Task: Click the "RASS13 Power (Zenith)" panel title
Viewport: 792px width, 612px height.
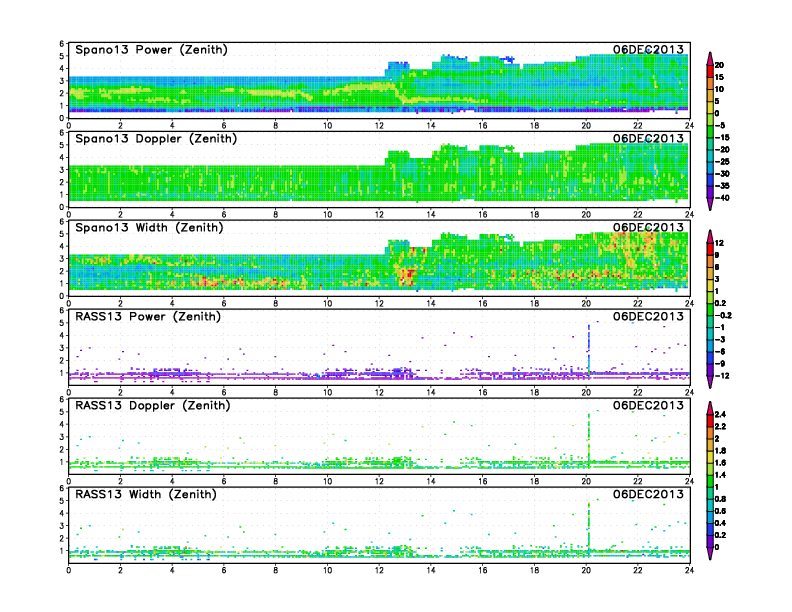Action: click(148, 317)
